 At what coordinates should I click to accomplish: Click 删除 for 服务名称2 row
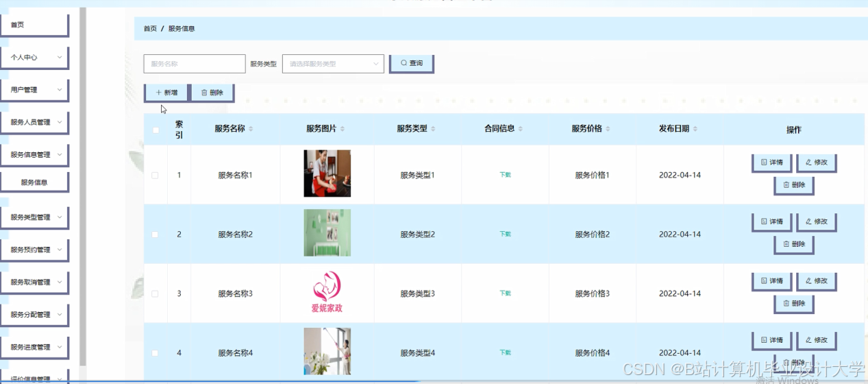click(794, 244)
